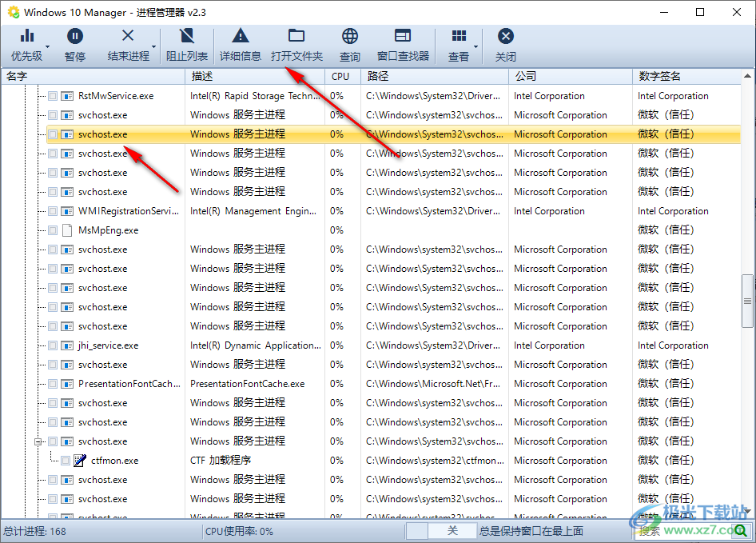This screenshot has height=543, width=756.
Task: Open the 打开文件夹 folder icon
Action: [x=296, y=35]
